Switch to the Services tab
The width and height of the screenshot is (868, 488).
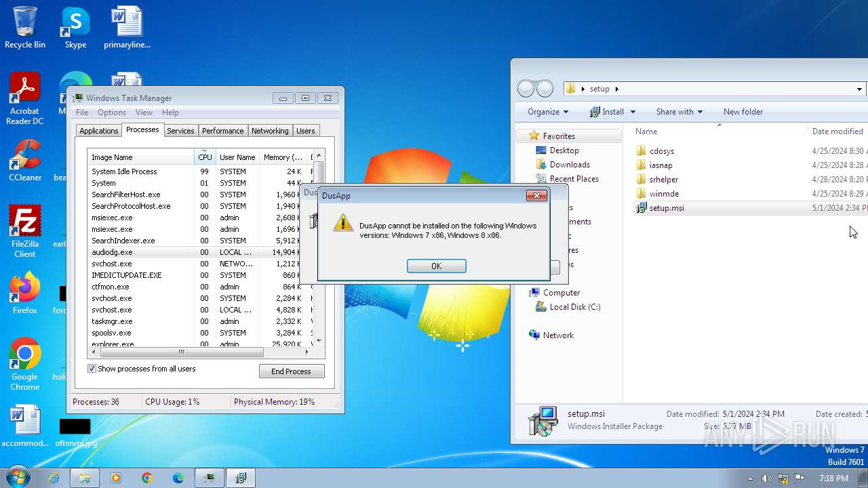(x=180, y=131)
